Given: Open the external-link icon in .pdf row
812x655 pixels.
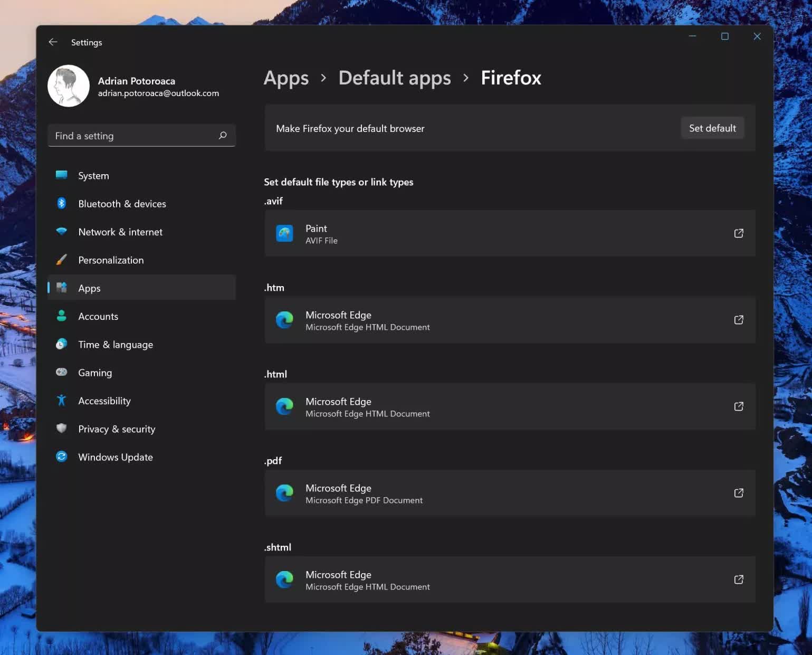Looking at the screenshot, I should point(739,493).
